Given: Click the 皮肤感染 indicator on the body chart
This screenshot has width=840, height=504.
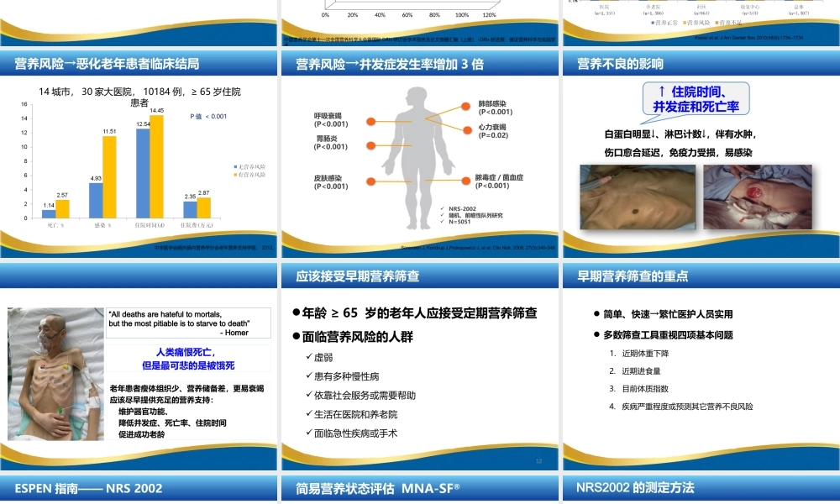Looking at the screenshot, I should 371,181.
